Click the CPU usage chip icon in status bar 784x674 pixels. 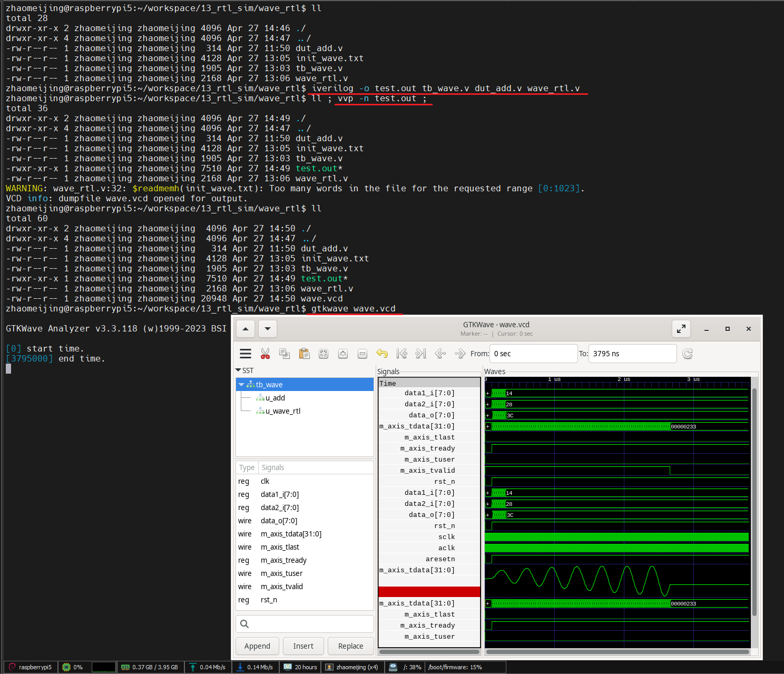(66, 667)
